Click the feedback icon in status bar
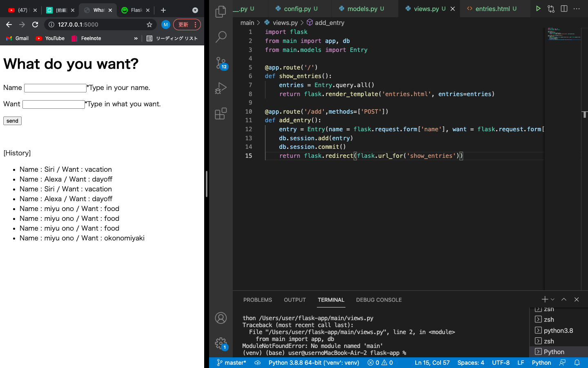This screenshot has height=368, width=588. tap(563, 363)
